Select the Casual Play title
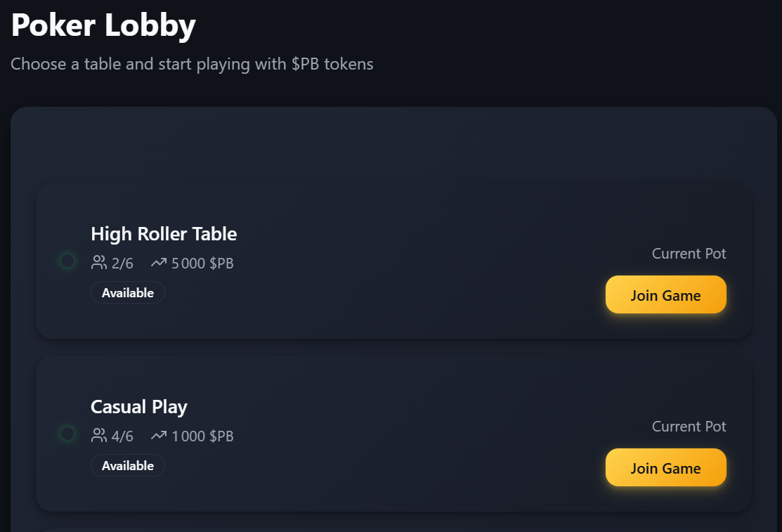The height and width of the screenshot is (532, 782). point(139,406)
